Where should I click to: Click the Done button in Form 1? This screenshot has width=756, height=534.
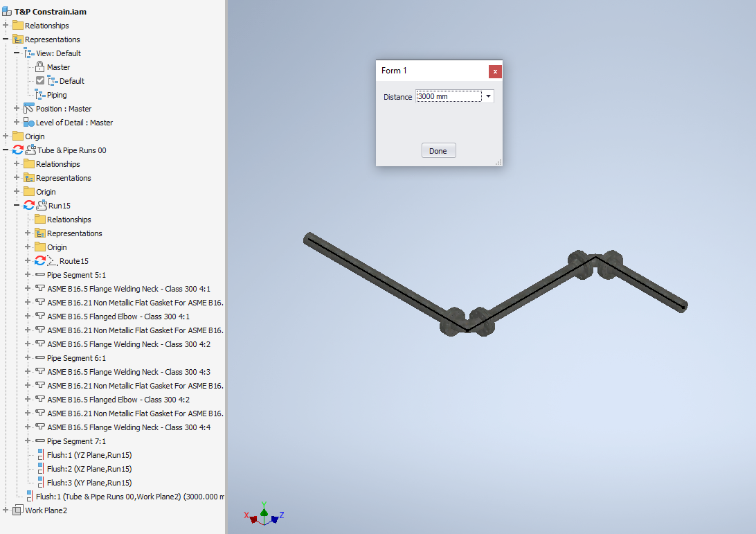(x=438, y=150)
